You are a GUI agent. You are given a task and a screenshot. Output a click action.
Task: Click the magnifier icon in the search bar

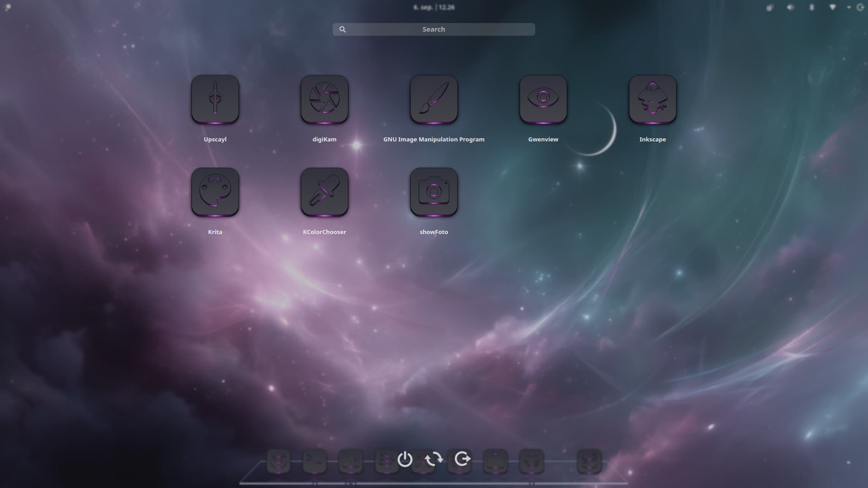coord(343,29)
